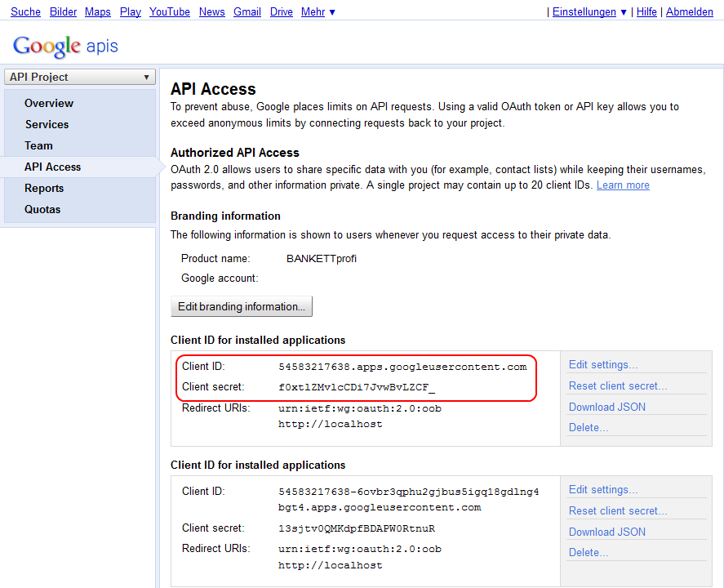
Task: Select Team in the sidebar
Action: click(x=38, y=145)
